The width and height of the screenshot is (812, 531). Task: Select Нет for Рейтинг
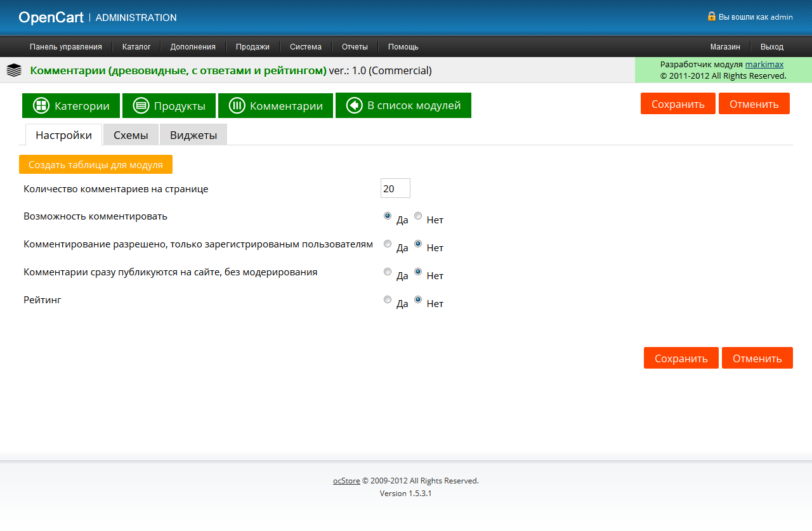click(418, 299)
